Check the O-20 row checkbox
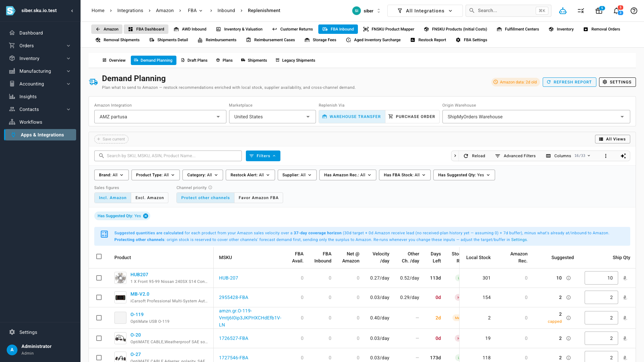The width and height of the screenshot is (644, 362). pyautogui.click(x=99, y=338)
